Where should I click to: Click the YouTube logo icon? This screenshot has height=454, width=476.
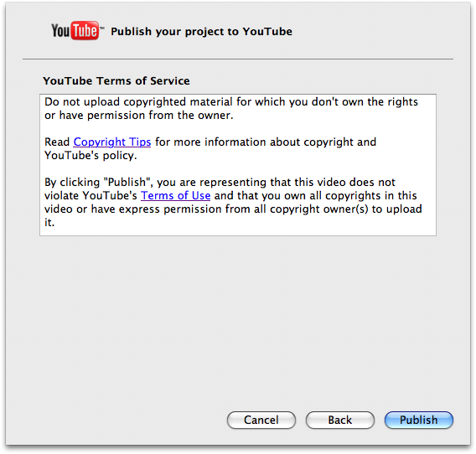[x=77, y=30]
